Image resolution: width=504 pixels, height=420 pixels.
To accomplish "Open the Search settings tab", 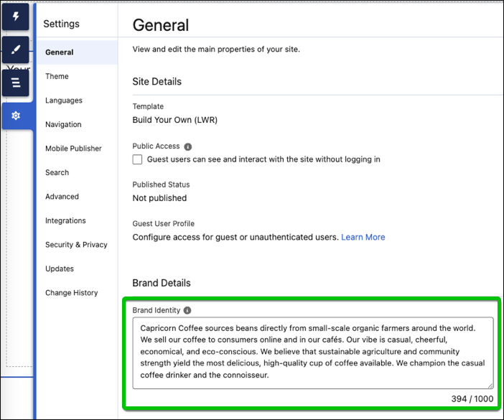I will pyautogui.click(x=78, y=172).
